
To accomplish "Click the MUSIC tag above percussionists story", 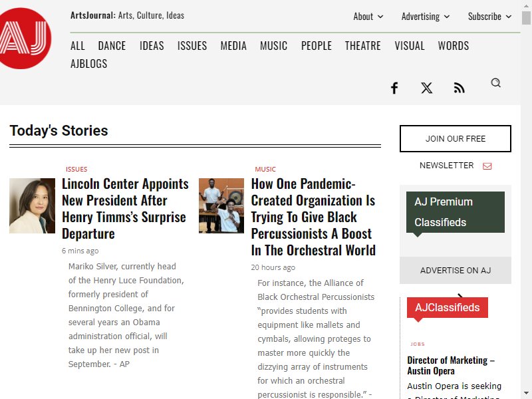I will [x=265, y=170].
